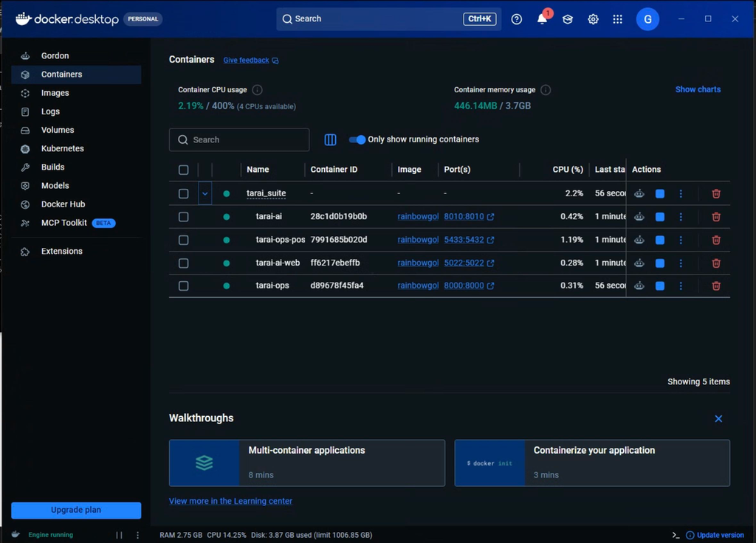Open View more in the Learning center
Viewport: 756px width, 543px height.
(x=230, y=502)
